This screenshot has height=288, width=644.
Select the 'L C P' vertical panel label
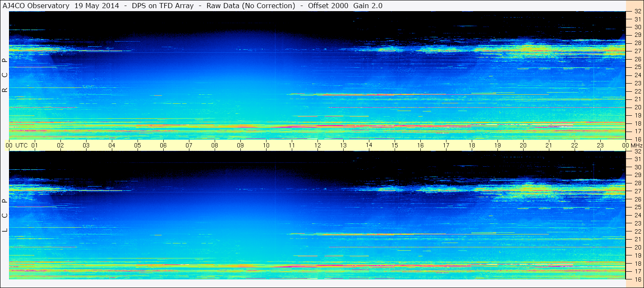5,216
